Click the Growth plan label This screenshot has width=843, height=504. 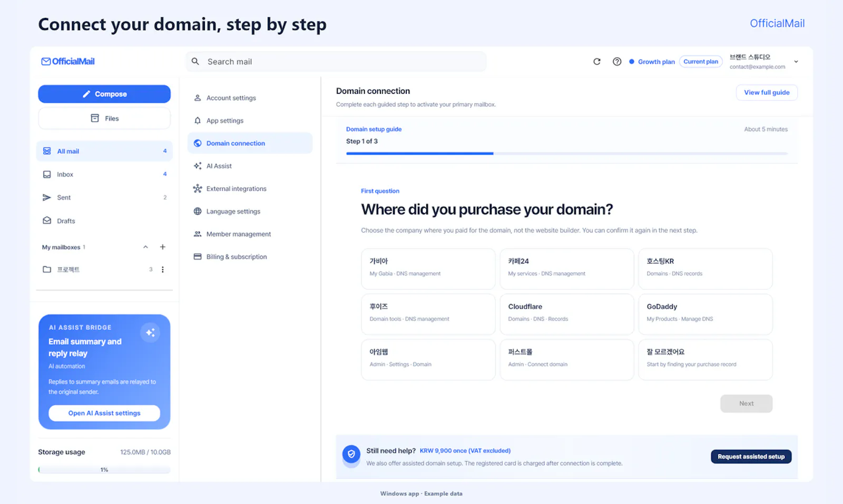[x=656, y=62]
